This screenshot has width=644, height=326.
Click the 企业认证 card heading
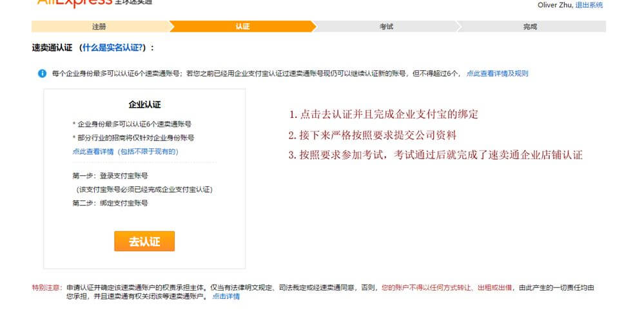(144, 104)
